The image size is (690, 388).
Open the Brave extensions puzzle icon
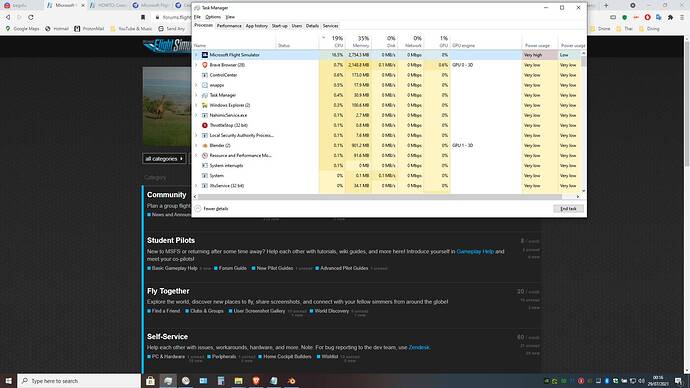(670, 17)
